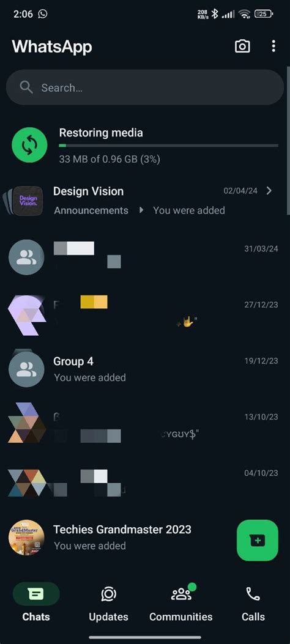Switch to the Updates tab
The image size is (290, 644).
click(108, 602)
